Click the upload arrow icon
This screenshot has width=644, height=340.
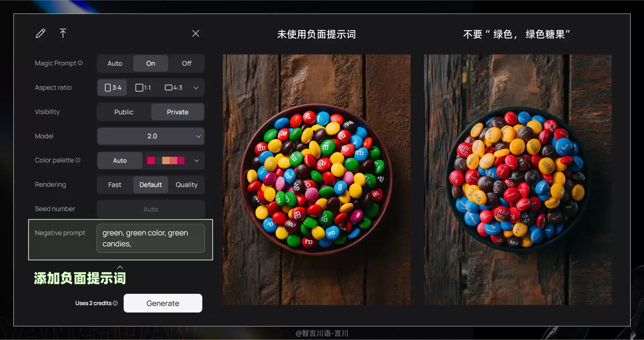(63, 33)
